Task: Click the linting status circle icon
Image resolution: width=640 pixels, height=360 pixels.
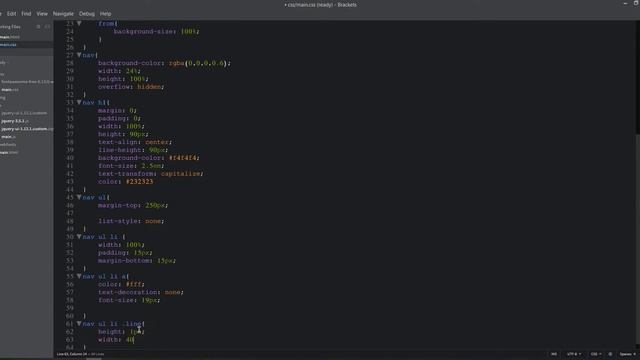Action: (x=610, y=354)
